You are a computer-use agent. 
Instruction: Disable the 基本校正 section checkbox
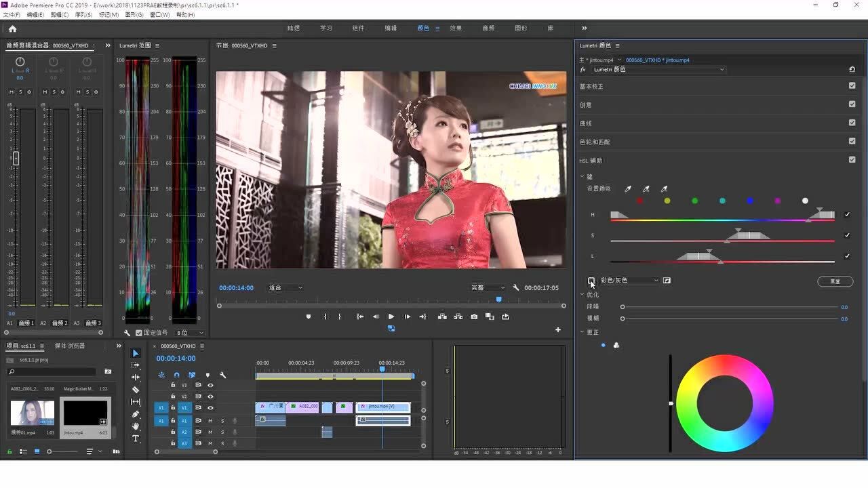(852, 86)
